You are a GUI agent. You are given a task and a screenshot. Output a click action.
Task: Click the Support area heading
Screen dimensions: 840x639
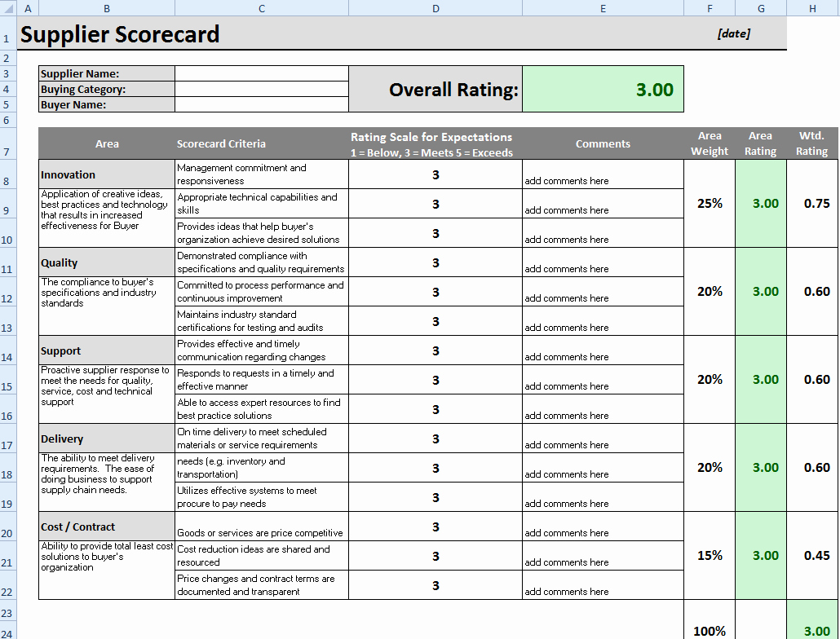pyautogui.click(x=107, y=350)
